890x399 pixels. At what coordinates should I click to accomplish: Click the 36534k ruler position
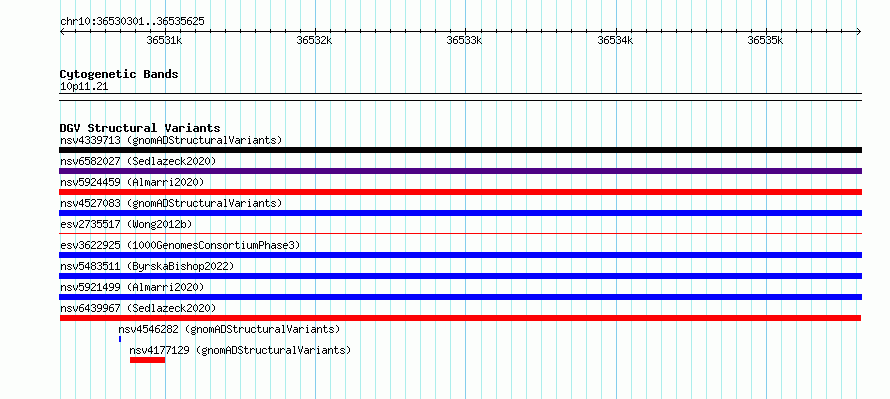pyautogui.click(x=615, y=40)
